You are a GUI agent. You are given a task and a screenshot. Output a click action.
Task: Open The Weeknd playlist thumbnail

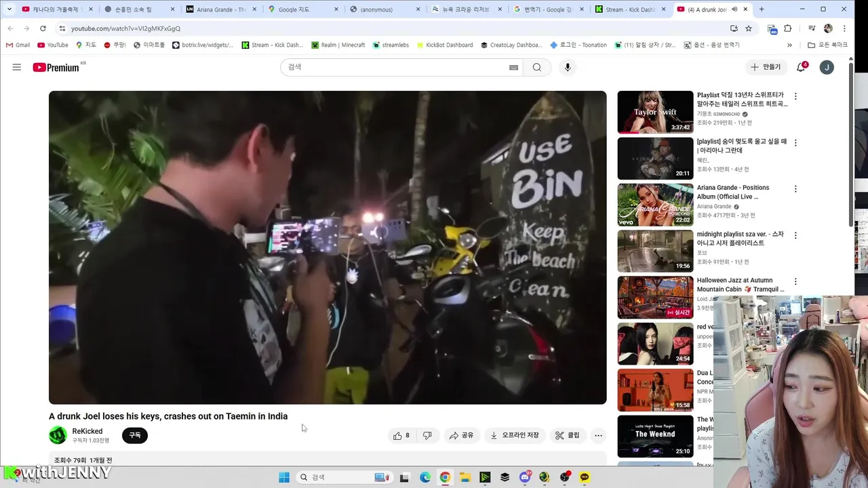[x=655, y=436]
